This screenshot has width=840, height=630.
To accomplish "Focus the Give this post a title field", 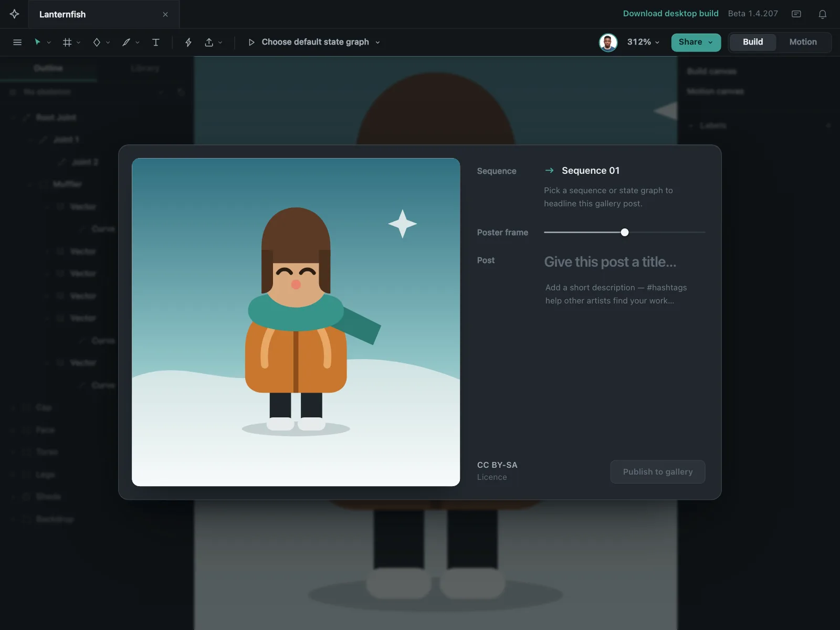I will click(x=625, y=262).
